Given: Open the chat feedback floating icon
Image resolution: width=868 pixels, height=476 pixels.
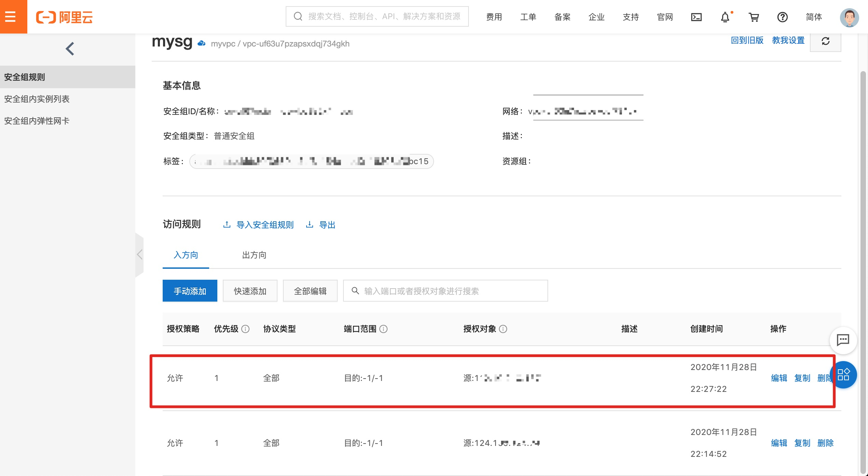Looking at the screenshot, I should 843,340.
